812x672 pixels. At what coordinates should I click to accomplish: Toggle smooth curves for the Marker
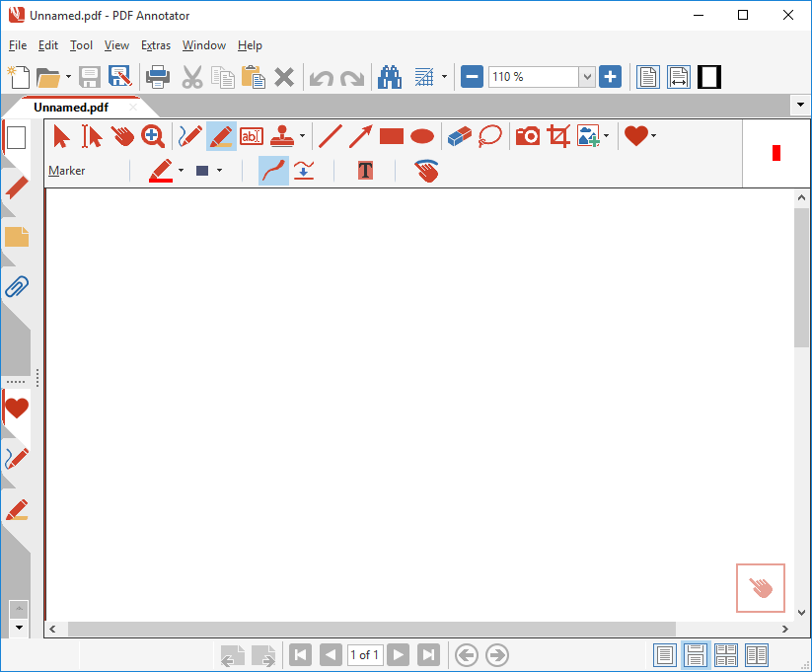coord(273,170)
